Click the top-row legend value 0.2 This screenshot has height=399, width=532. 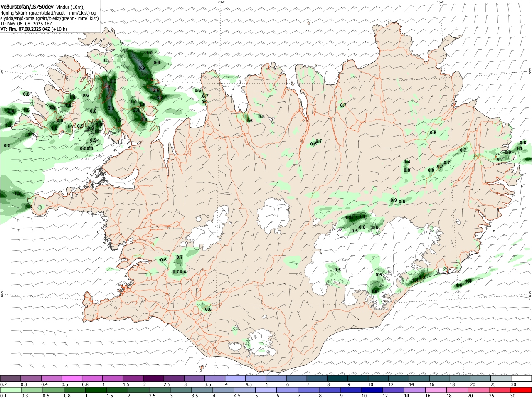click(x=4, y=384)
